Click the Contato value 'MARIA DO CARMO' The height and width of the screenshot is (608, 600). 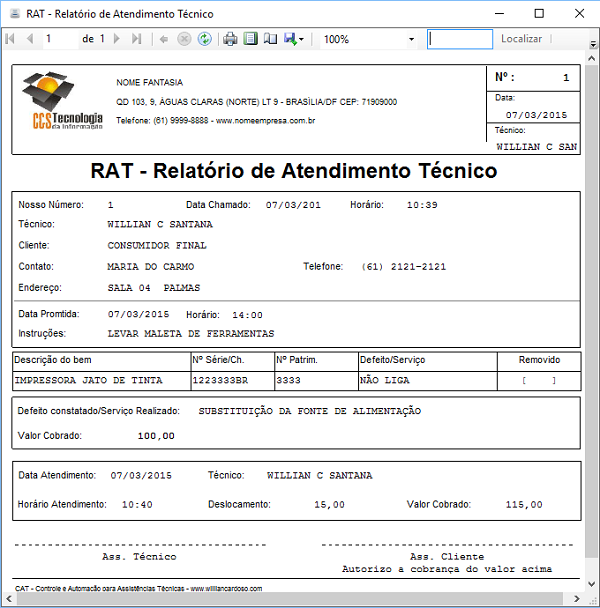click(150, 267)
